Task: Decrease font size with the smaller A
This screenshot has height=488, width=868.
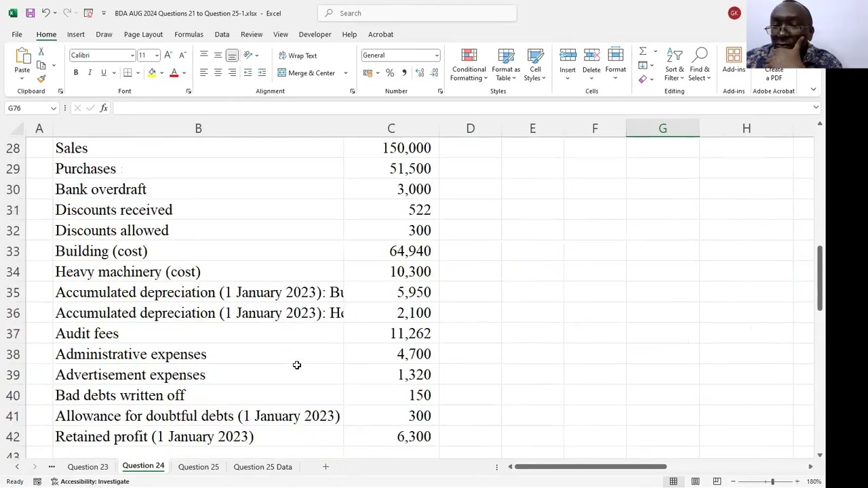Action: [182, 56]
